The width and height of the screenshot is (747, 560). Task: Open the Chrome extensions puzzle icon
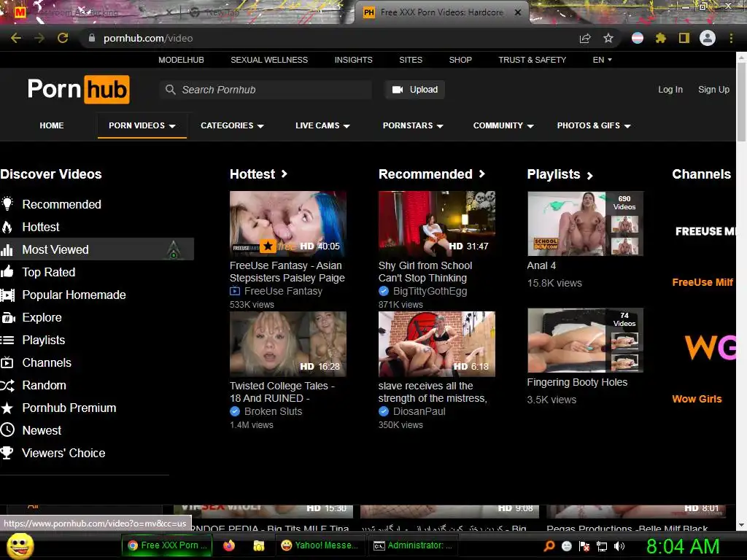[661, 38]
